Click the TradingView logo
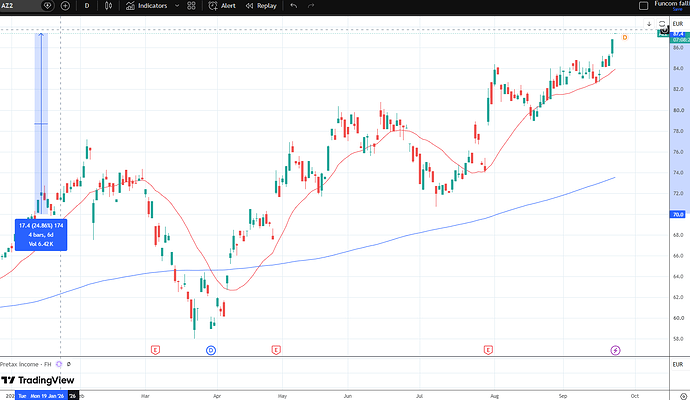Image resolution: width=690 pixels, height=400 pixels. coord(37,380)
